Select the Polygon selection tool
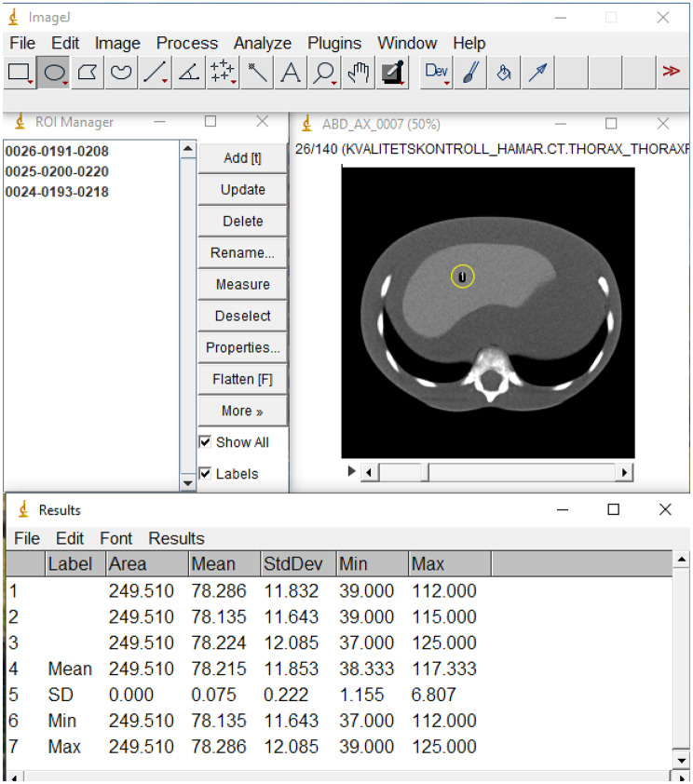Screen dimensions: 693x784 [88, 73]
